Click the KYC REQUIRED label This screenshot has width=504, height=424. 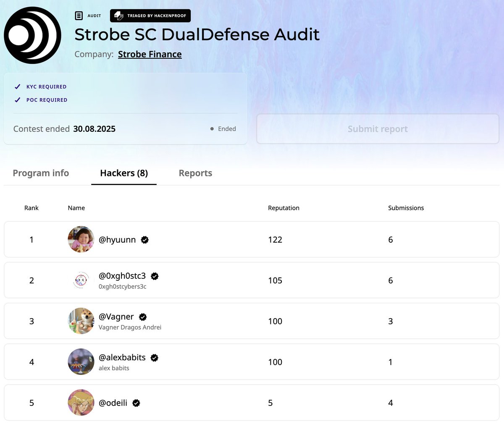tap(47, 86)
